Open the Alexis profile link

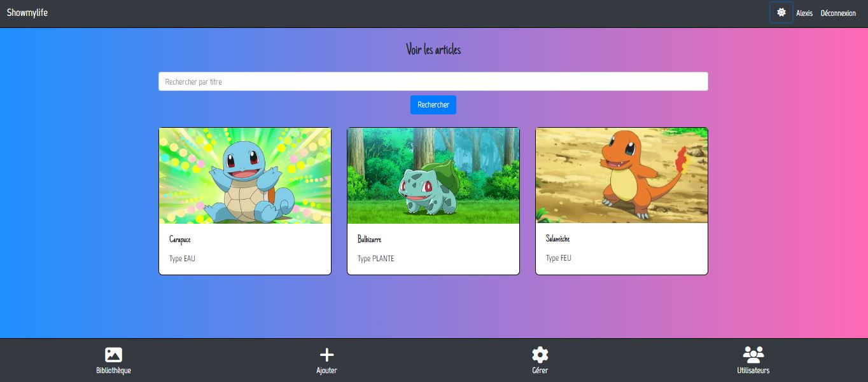tap(804, 13)
